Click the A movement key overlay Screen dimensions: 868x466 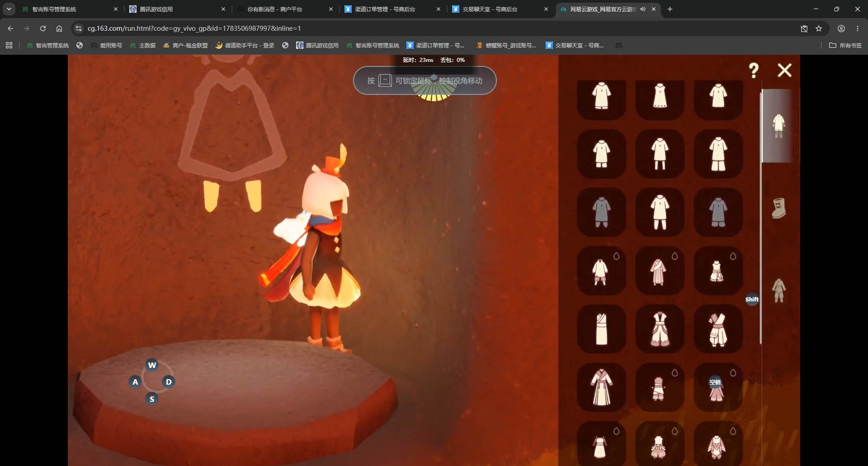pos(135,382)
